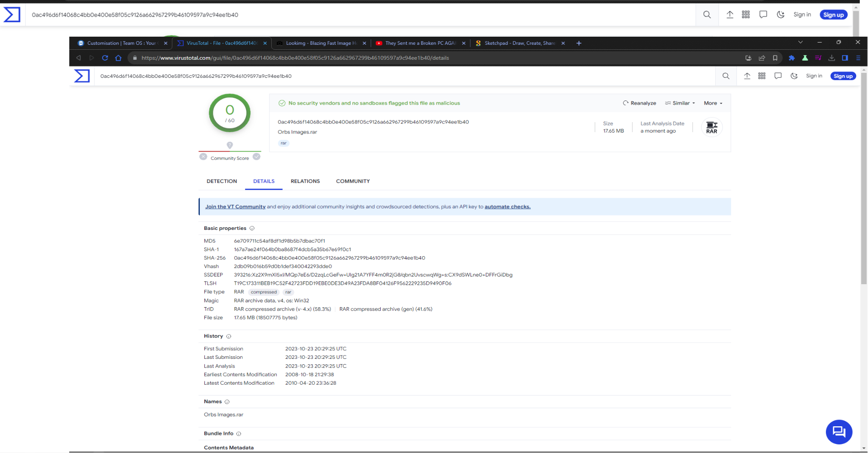Bookmark this page with bookmark icon
Image resolution: width=868 pixels, height=453 pixels.
pyautogui.click(x=775, y=58)
